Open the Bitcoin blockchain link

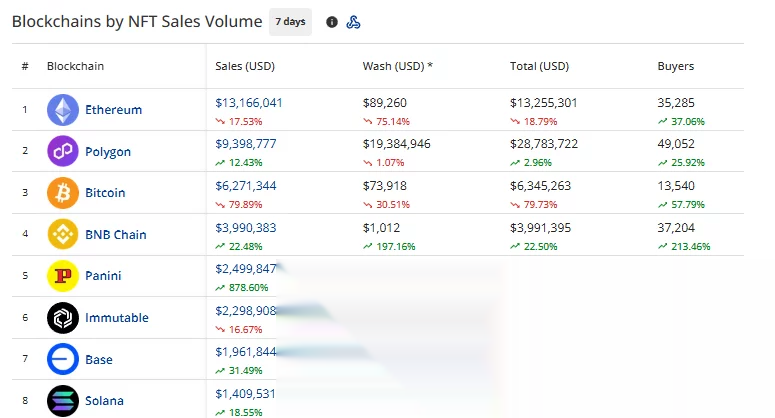tap(105, 193)
